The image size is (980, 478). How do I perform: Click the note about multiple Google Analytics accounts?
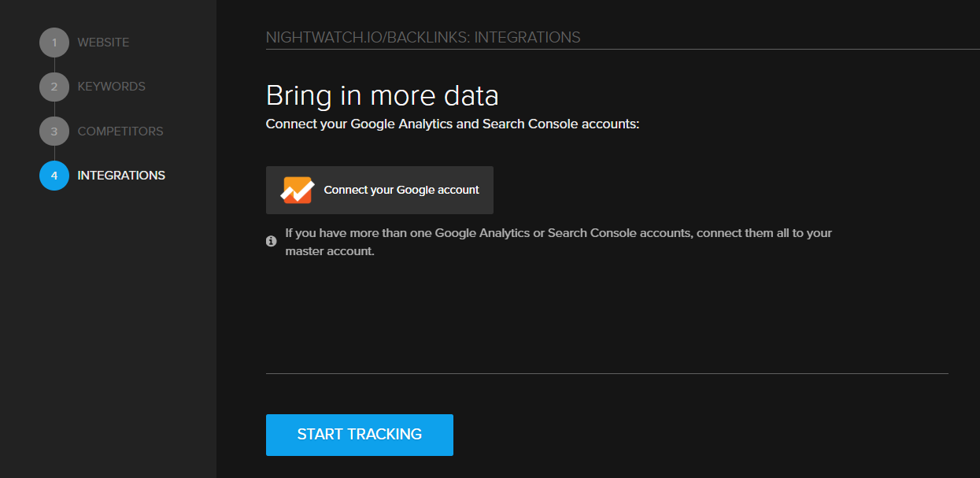559,242
